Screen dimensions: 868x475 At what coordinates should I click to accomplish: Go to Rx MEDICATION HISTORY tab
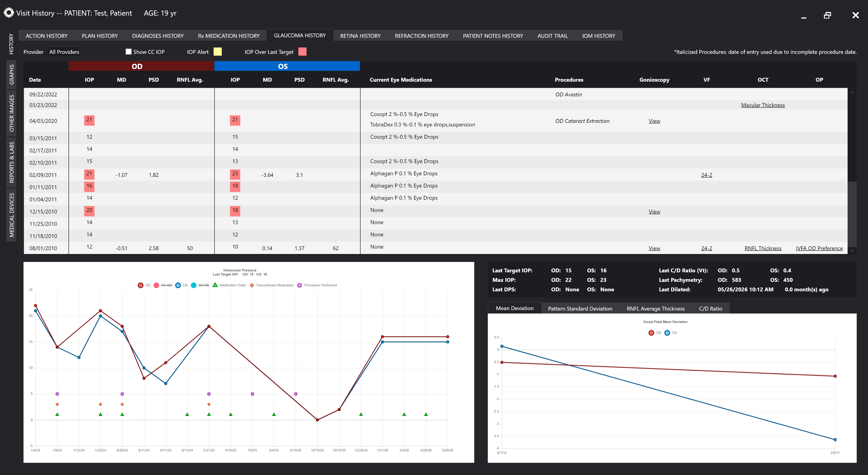pos(229,36)
